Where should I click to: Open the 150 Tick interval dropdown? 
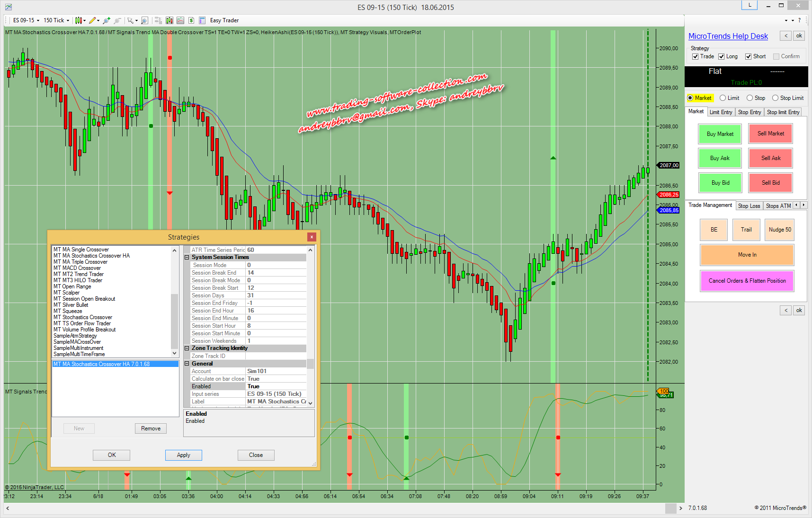point(56,20)
